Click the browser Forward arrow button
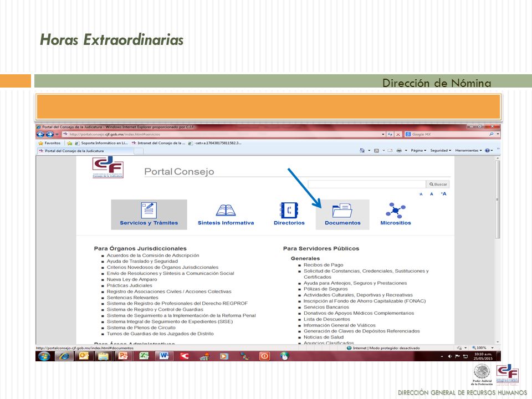Viewport: 532px width, 399px height. [49, 134]
